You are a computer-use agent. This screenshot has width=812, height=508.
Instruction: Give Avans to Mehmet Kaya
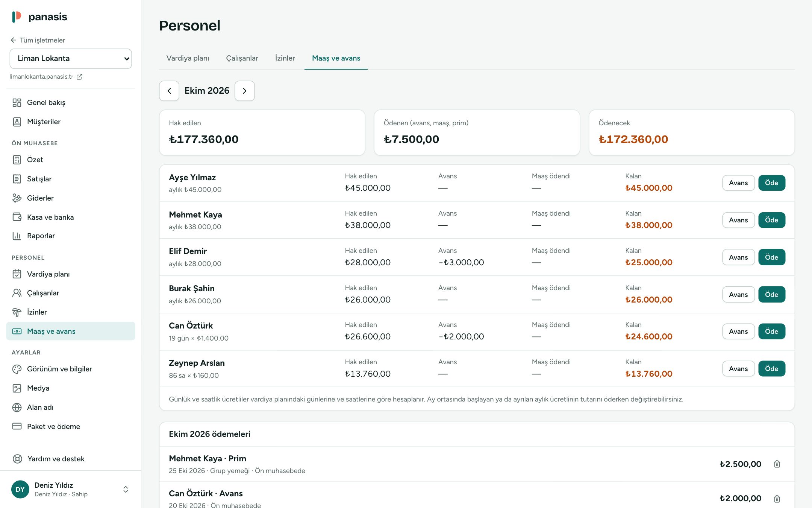[738, 220]
